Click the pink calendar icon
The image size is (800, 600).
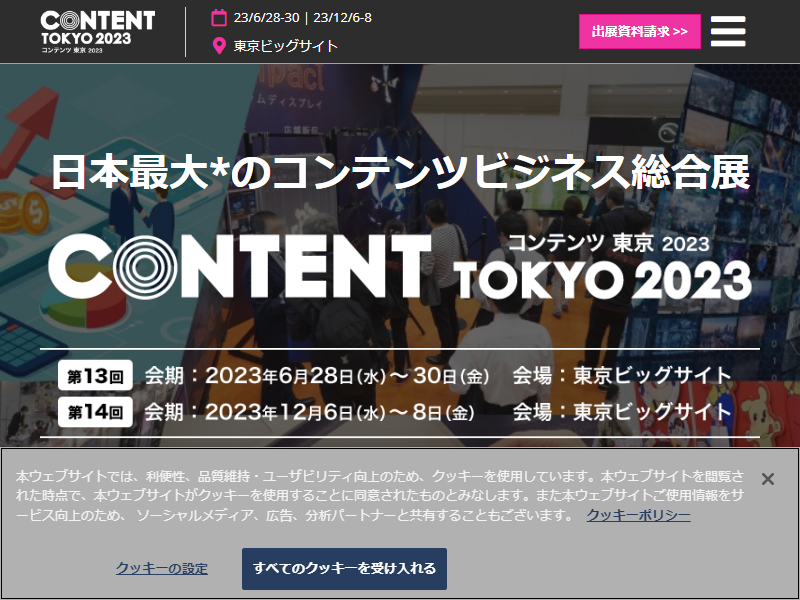[x=219, y=18]
